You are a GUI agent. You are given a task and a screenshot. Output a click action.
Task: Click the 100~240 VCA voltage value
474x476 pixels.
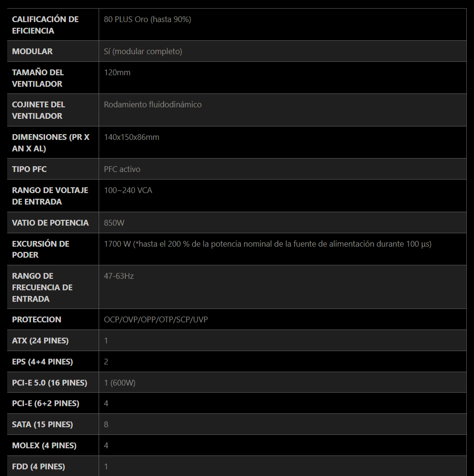[x=128, y=190]
